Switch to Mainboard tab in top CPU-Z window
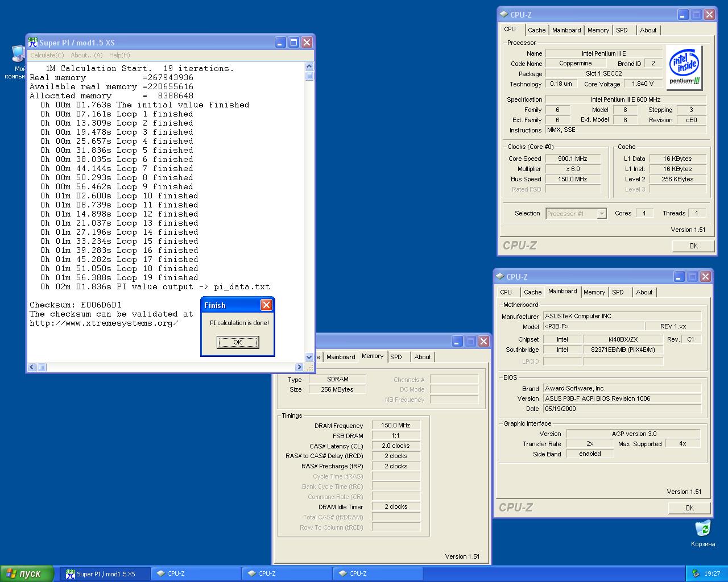Image resolution: width=728 pixels, height=582 pixels. 566,30
